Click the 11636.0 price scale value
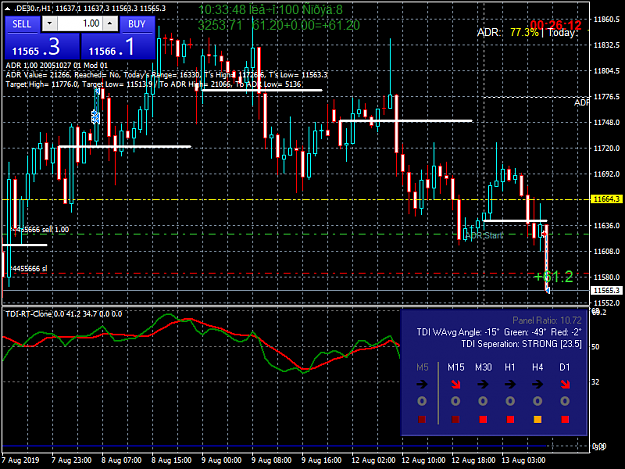This screenshot has height=469, width=625. (606, 226)
